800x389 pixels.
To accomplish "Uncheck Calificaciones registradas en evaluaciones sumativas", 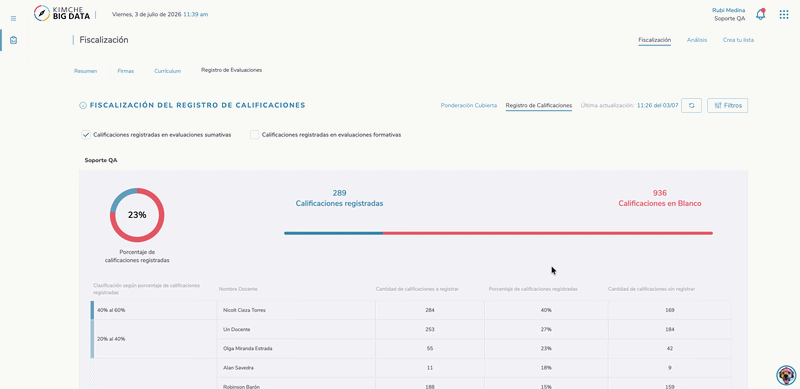I will [86, 135].
